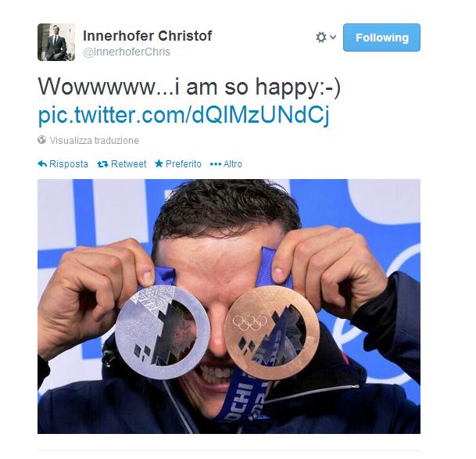
Task: Open Innerhofer Christof's profile avatar
Action: (x=56, y=42)
